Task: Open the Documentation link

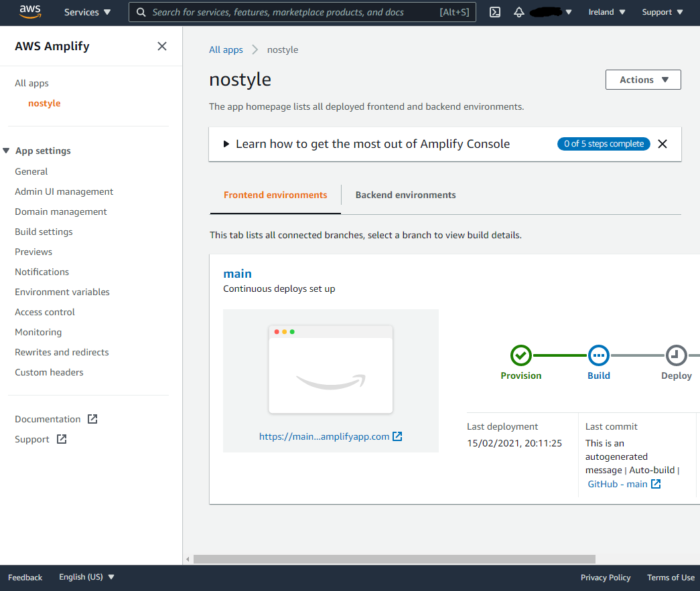Action: tap(48, 419)
